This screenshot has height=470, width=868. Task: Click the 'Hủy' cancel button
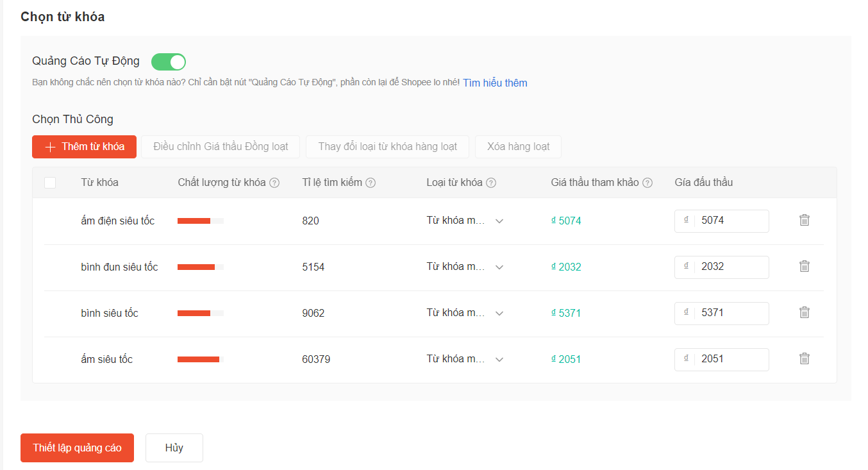coord(174,448)
